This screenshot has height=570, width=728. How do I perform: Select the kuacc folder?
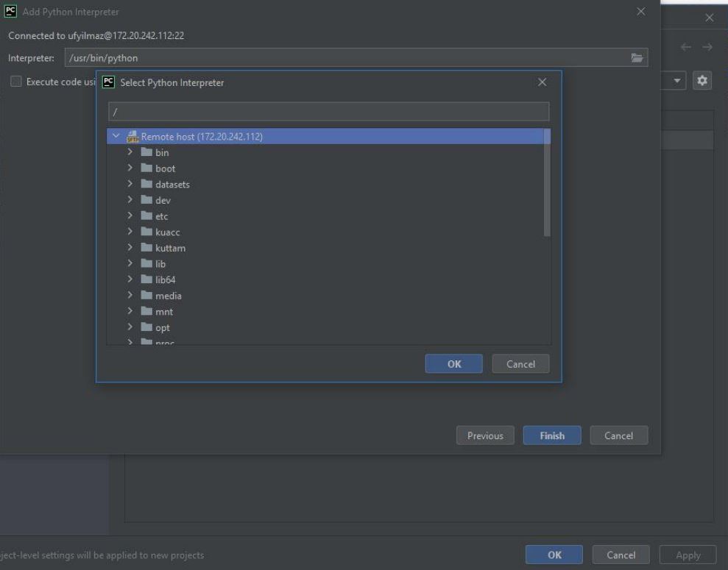pos(166,232)
